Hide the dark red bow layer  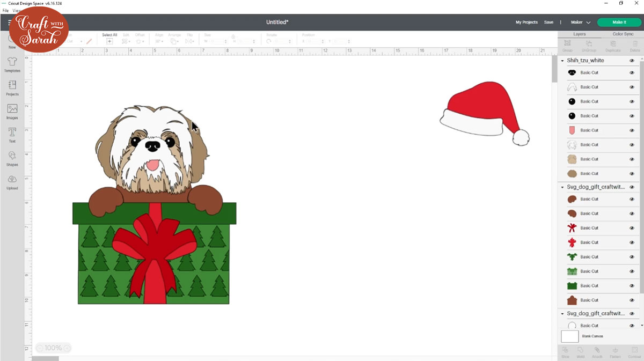point(632,228)
